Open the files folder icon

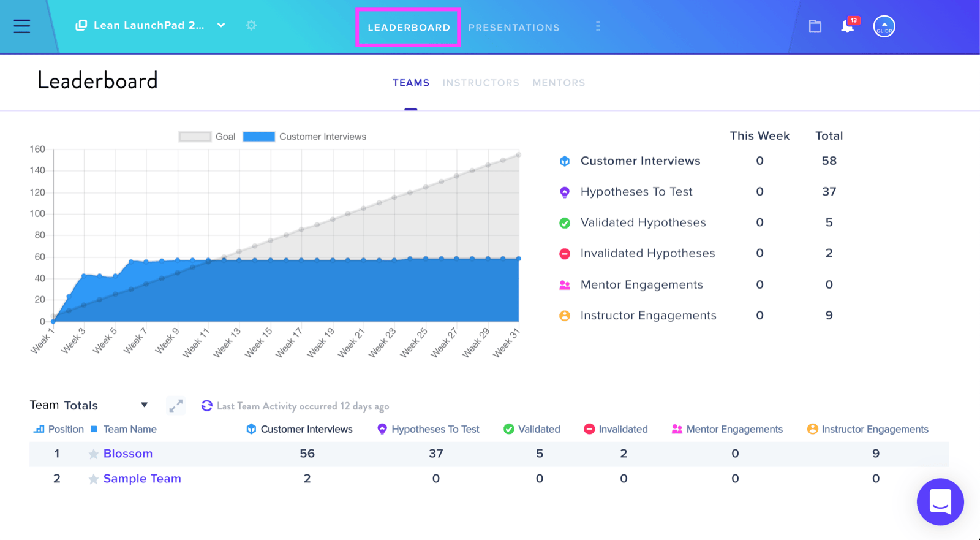(815, 26)
